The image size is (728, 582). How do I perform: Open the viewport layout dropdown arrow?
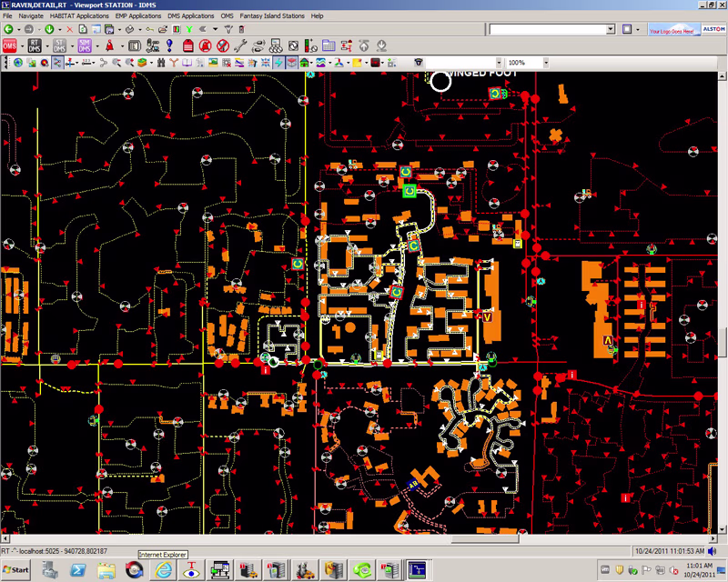(x=638, y=29)
